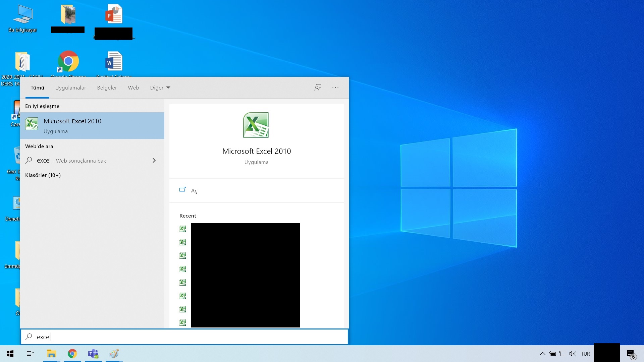Select Bu bilgisayar desktop icon
Image resolution: width=644 pixels, height=362 pixels.
click(23, 18)
